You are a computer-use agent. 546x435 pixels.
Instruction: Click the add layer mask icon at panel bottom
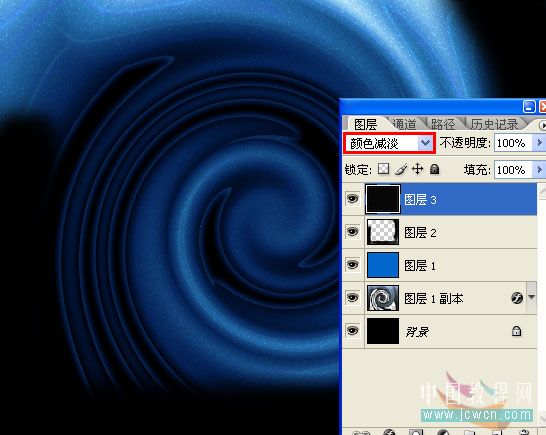(415, 432)
